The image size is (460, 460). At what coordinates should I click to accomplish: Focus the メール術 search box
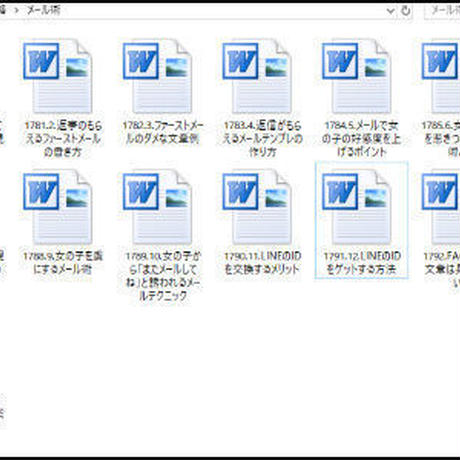point(443,11)
